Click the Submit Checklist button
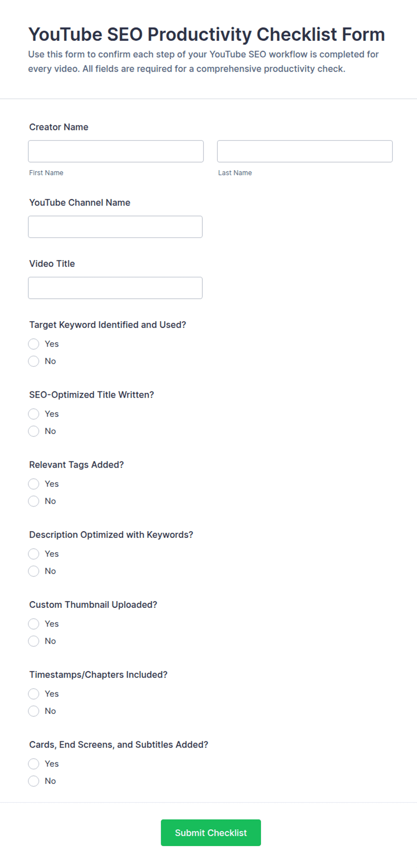Screen dimensions: 417x868 (x=211, y=833)
